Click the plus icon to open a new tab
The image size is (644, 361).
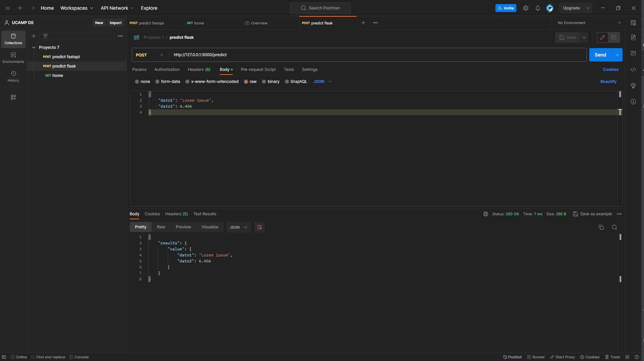coord(363,23)
